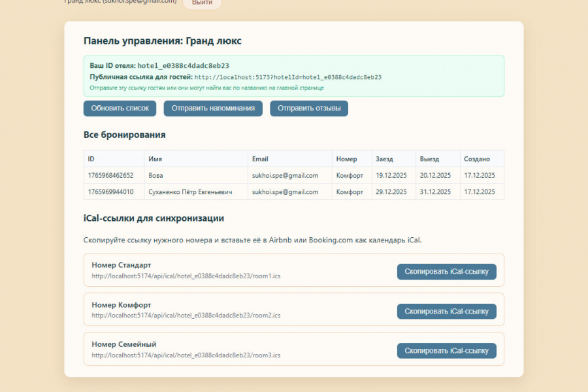This screenshot has width=588, height=392.
Task: Click the room2.ics iCal URL
Action: [186, 316]
